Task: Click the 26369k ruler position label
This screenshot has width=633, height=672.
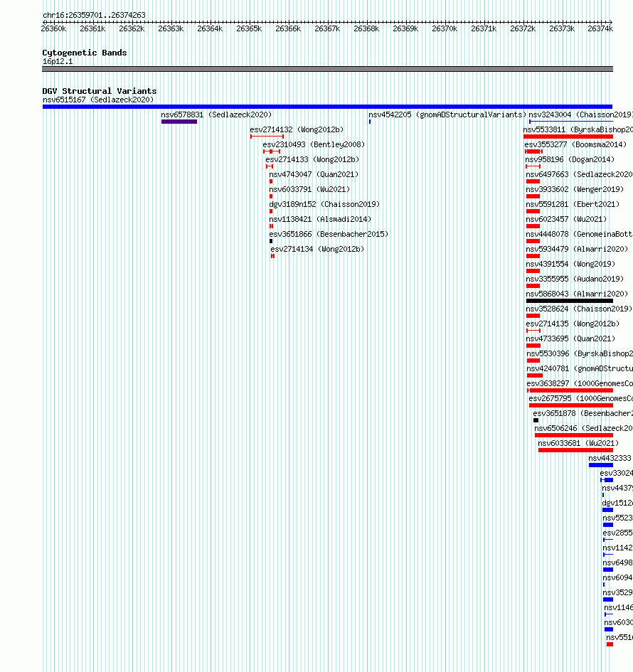Action: [x=405, y=29]
